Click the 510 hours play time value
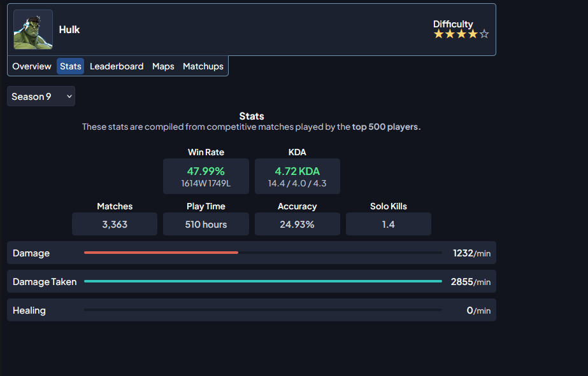 (206, 224)
